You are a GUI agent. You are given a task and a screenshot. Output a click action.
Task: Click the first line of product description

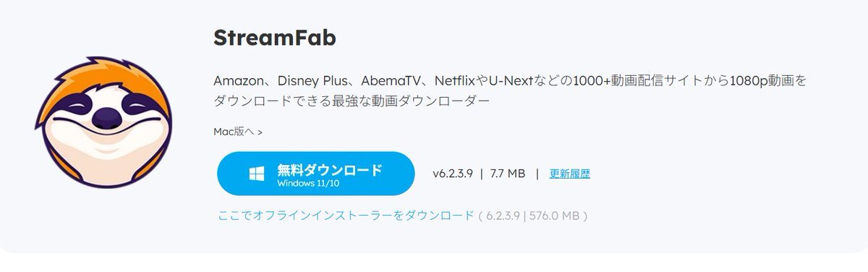[x=509, y=80]
